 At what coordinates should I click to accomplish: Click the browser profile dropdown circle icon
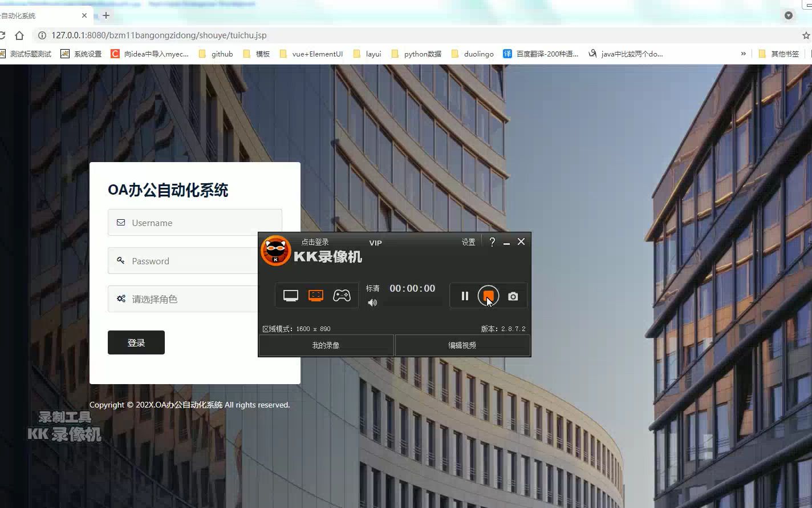[789, 15]
